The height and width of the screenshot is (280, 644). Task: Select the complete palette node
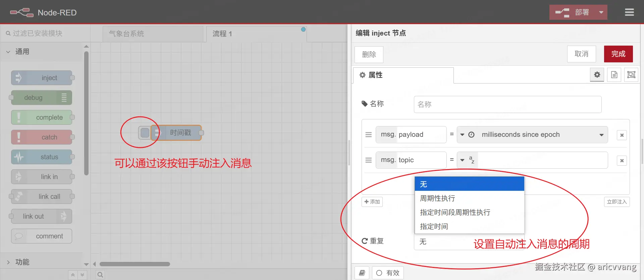coord(42,117)
